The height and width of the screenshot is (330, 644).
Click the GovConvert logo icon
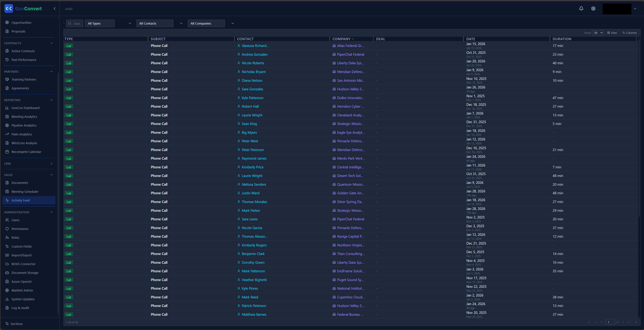click(9, 9)
